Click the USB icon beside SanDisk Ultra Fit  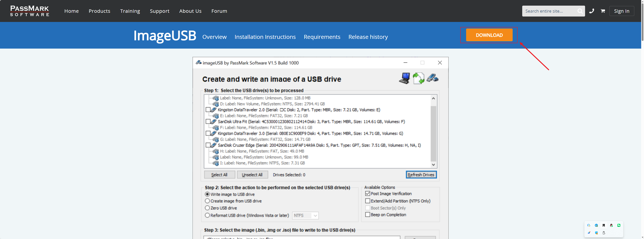(x=214, y=122)
